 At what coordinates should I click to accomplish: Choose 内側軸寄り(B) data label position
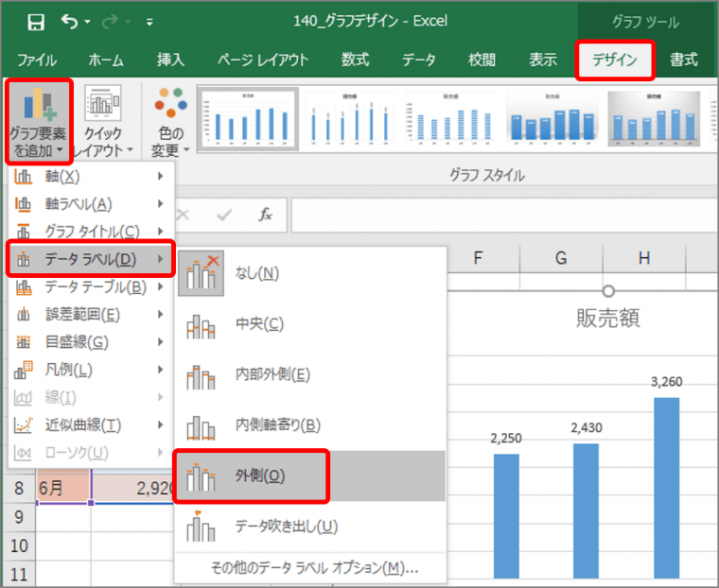coord(311,424)
